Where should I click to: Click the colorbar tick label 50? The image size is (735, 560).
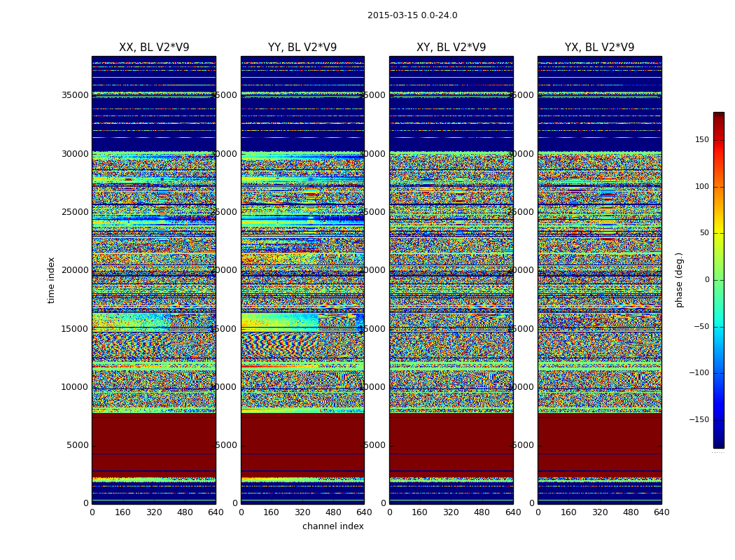(x=704, y=233)
